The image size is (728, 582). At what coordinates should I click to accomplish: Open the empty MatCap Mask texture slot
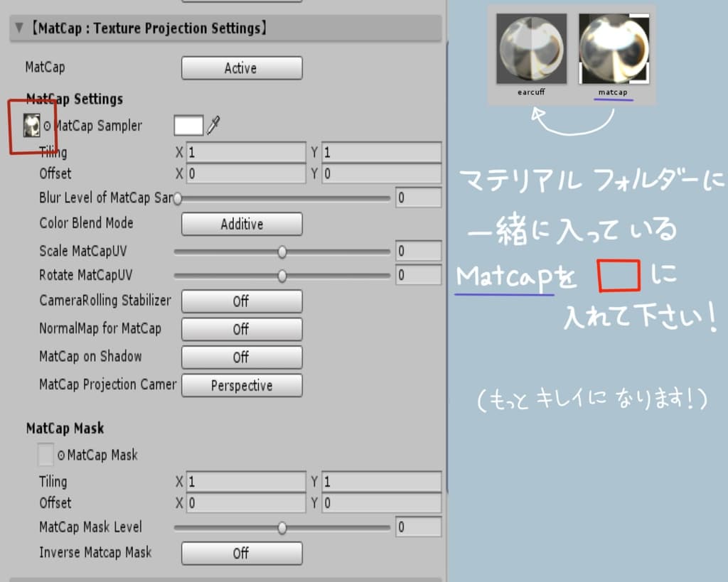45,455
